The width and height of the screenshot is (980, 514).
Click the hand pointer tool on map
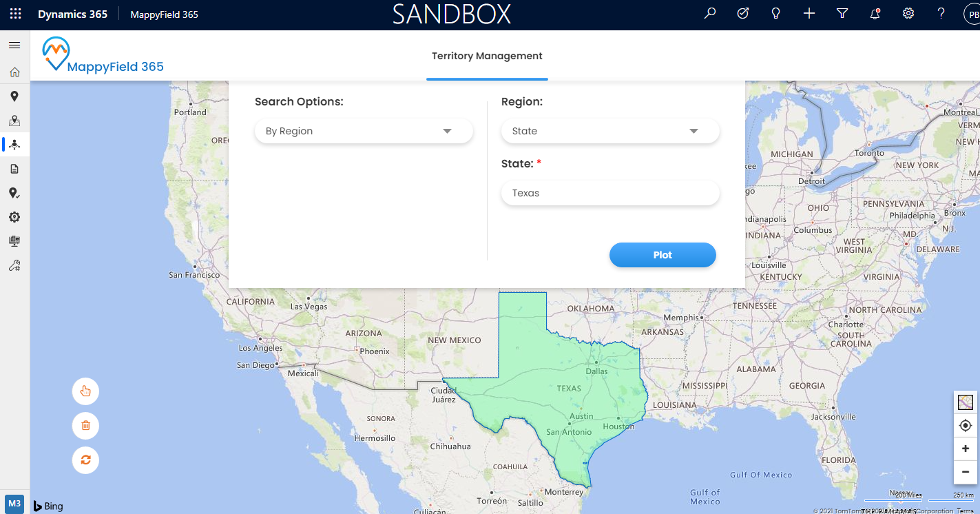click(x=85, y=391)
